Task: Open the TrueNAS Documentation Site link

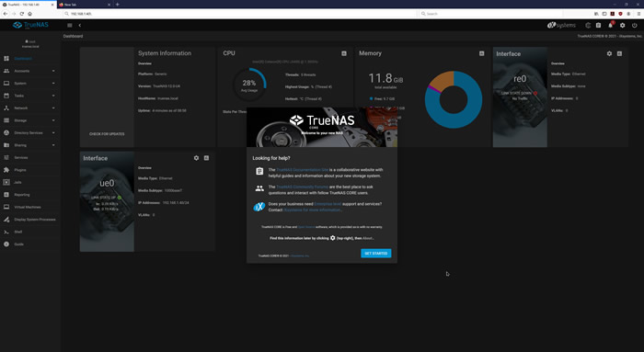Action: 303,169
